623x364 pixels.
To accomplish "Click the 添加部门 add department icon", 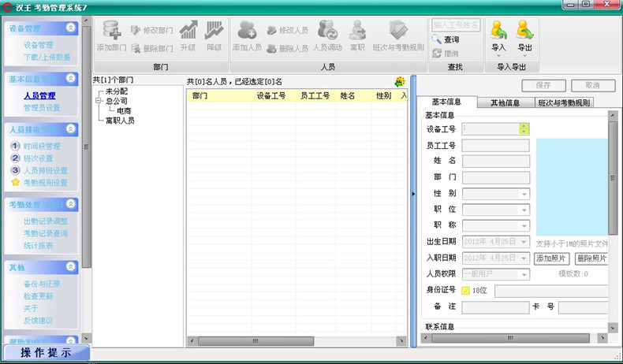I will (x=112, y=30).
